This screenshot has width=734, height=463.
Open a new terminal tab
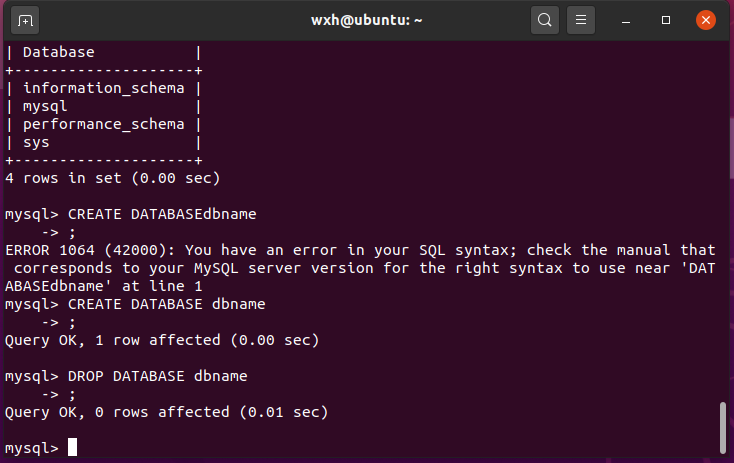coord(26,20)
